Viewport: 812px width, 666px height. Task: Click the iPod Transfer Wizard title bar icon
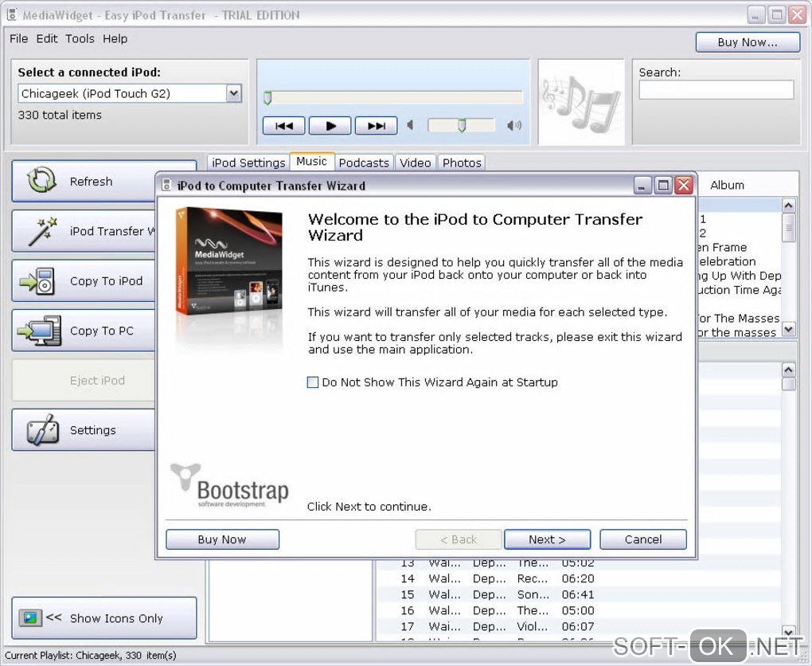[166, 185]
